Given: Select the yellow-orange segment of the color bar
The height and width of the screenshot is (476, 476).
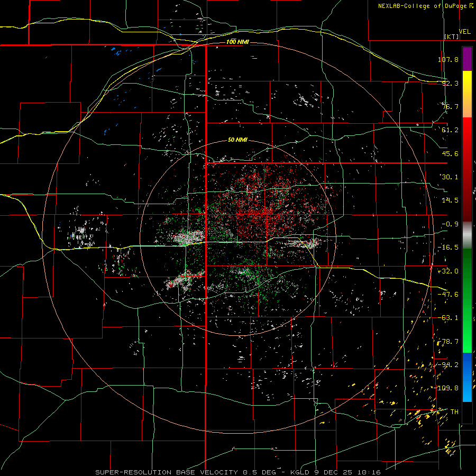Looking at the screenshot, I should click(x=467, y=94).
